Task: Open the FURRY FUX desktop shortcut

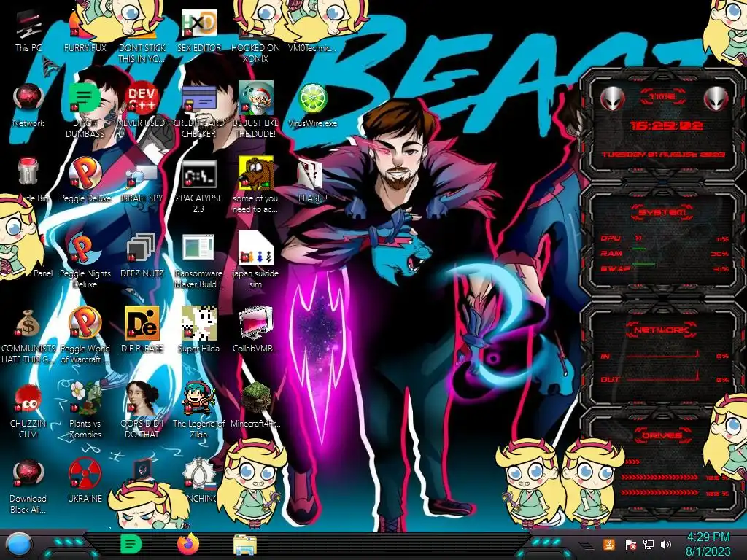Action: click(85, 31)
